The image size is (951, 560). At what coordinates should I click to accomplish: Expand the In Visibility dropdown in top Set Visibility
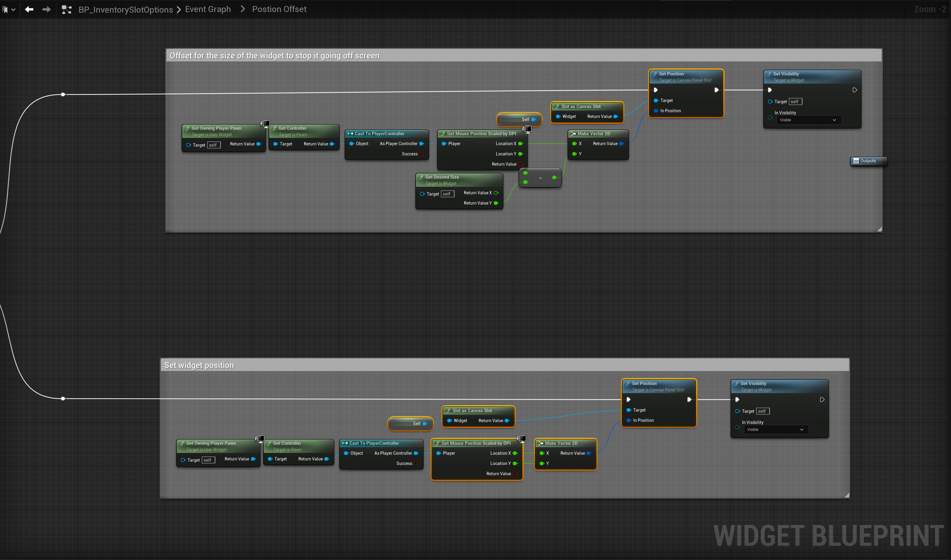(808, 120)
